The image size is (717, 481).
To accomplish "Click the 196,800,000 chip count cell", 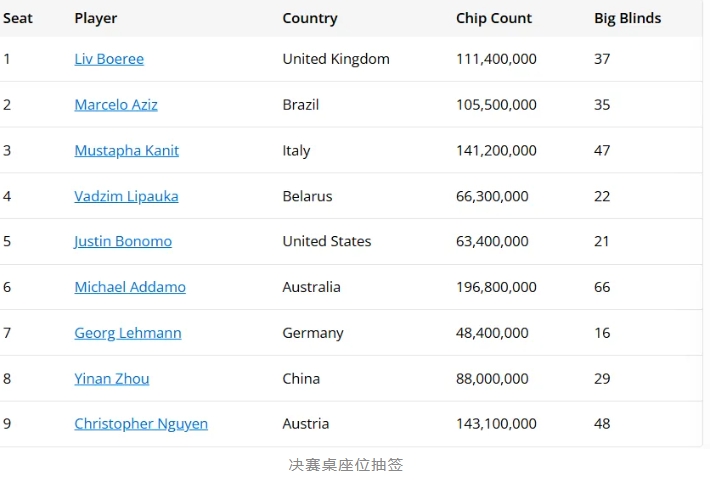I will pos(496,287).
